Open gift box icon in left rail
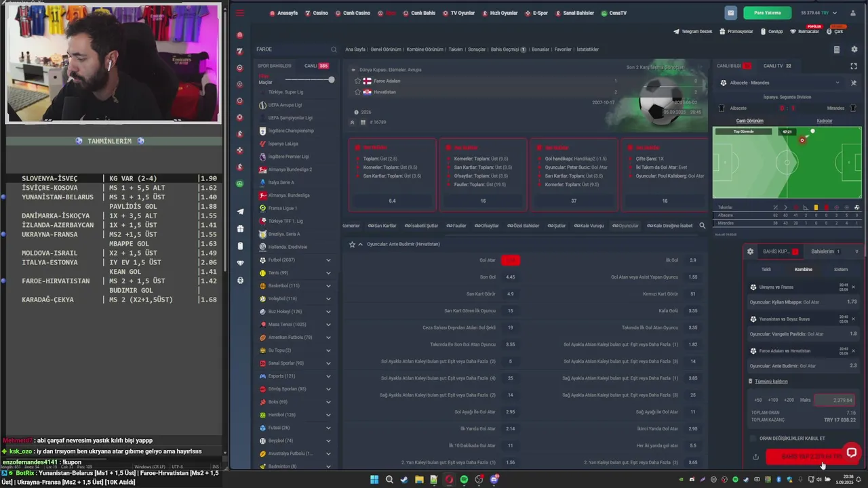Screen dimensions: 868x488 point(240,228)
